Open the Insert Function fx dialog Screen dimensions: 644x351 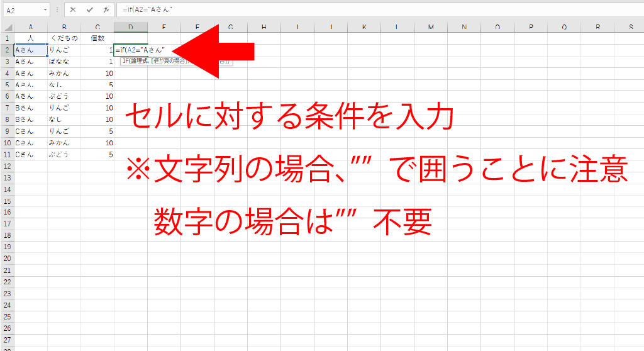click(106, 11)
